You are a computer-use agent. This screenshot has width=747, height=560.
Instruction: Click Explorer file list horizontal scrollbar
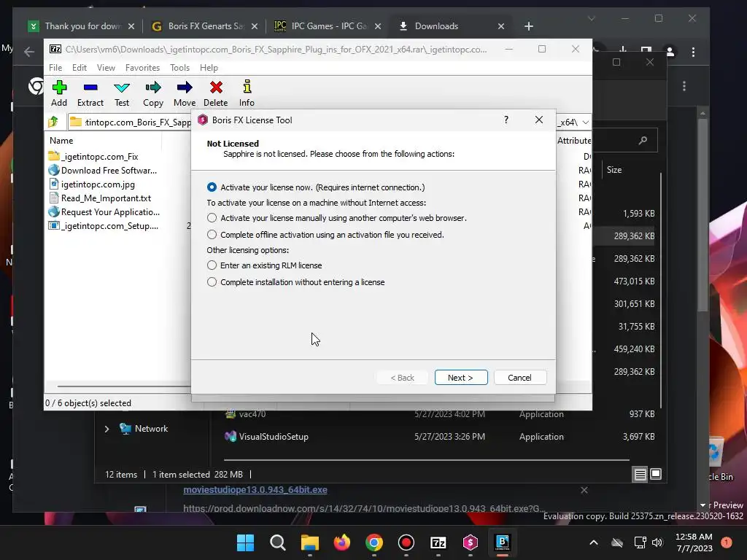tap(426, 460)
